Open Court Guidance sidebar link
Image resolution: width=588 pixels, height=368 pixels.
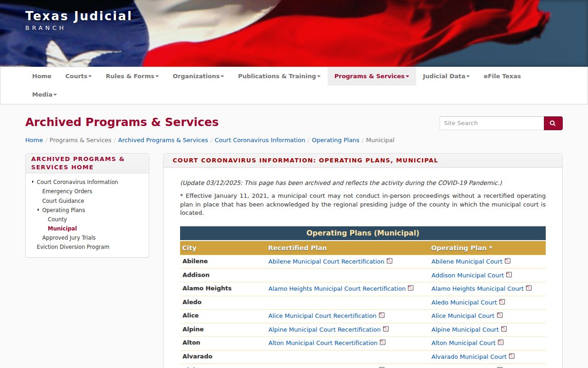pyautogui.click(x=63, y=201)
